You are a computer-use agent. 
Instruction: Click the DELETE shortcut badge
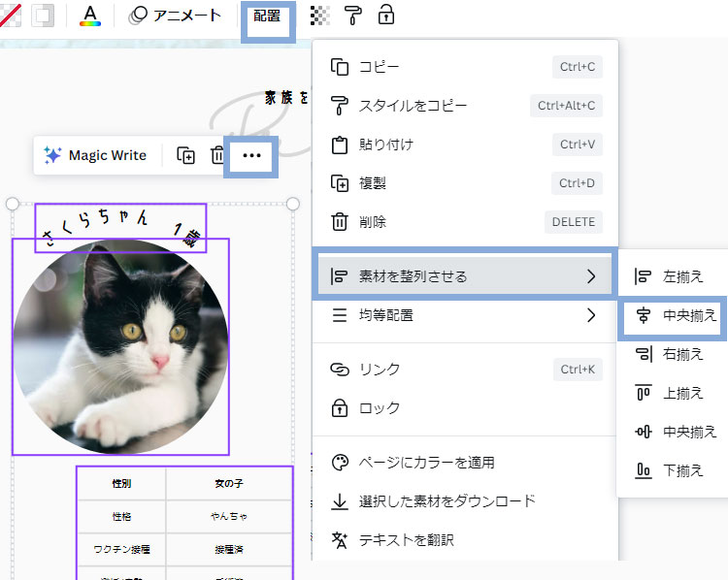tap(574, 222)
